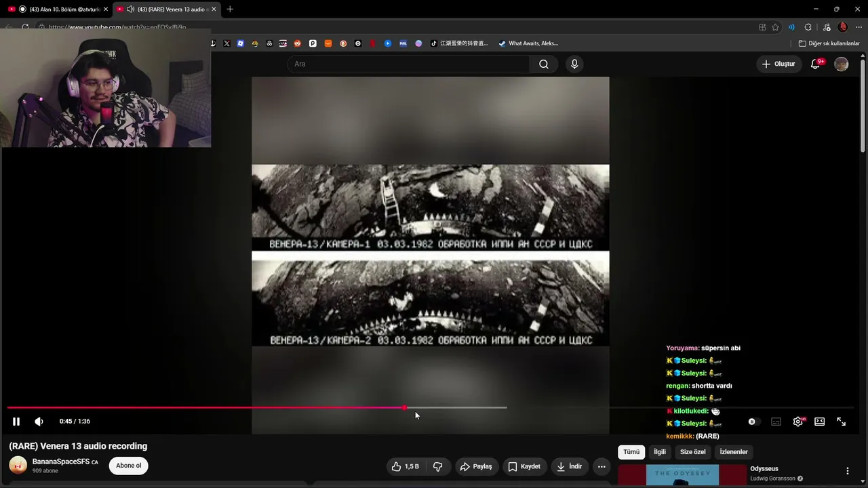Start voice search with the microphone icon
Screen dimensions: 868x488
574,64
